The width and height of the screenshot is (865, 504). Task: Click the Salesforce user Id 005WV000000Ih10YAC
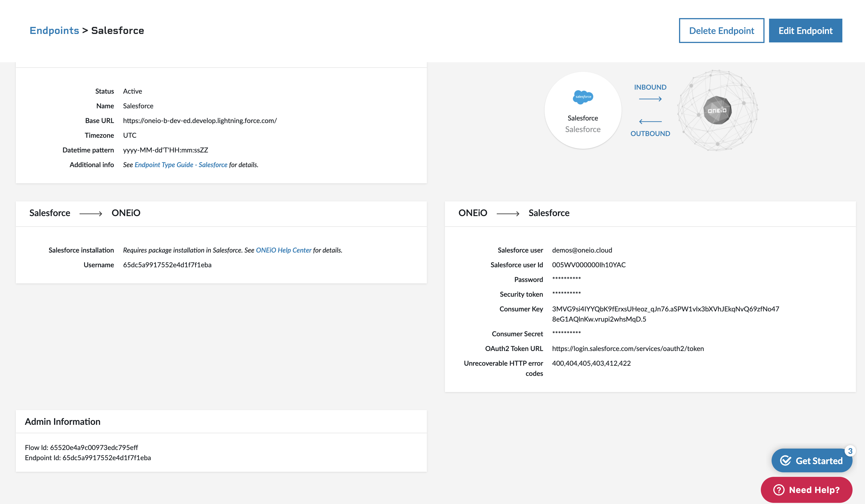click(589, 265)
